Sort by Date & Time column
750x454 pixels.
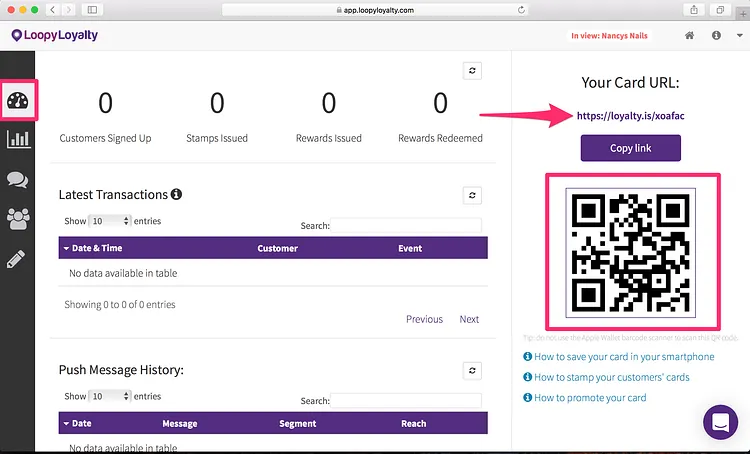pyautogui.click(x=93, y=248)
